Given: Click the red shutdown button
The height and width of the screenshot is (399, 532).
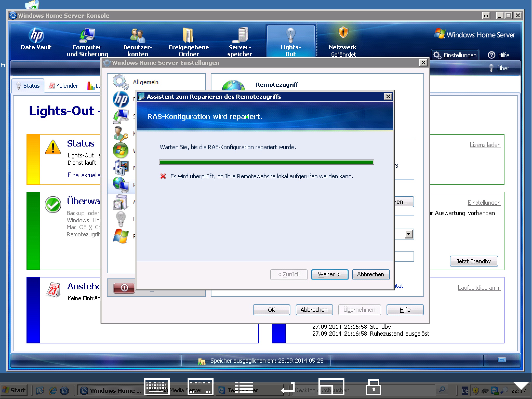Looking at the screenshot, I should click(x=124, y=288).
